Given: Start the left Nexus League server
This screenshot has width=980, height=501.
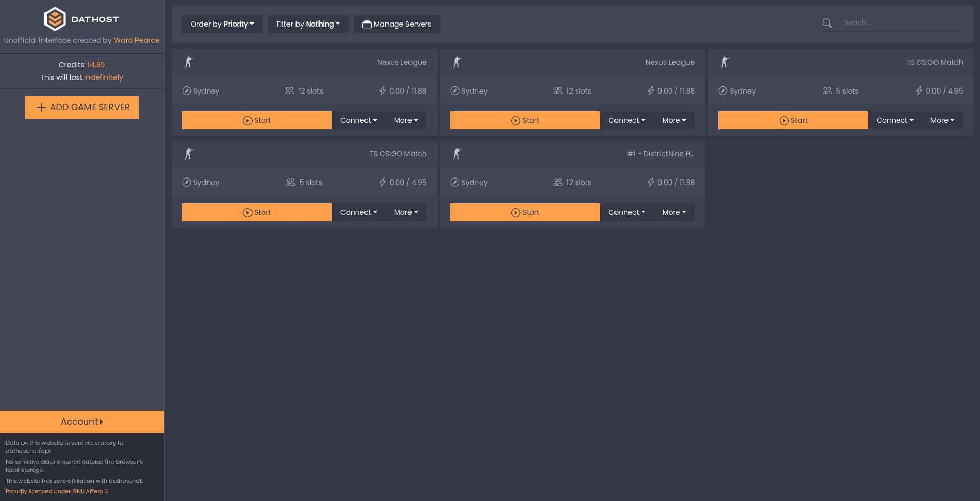Looking at the screenshot, I should click(x=257, y=120).
